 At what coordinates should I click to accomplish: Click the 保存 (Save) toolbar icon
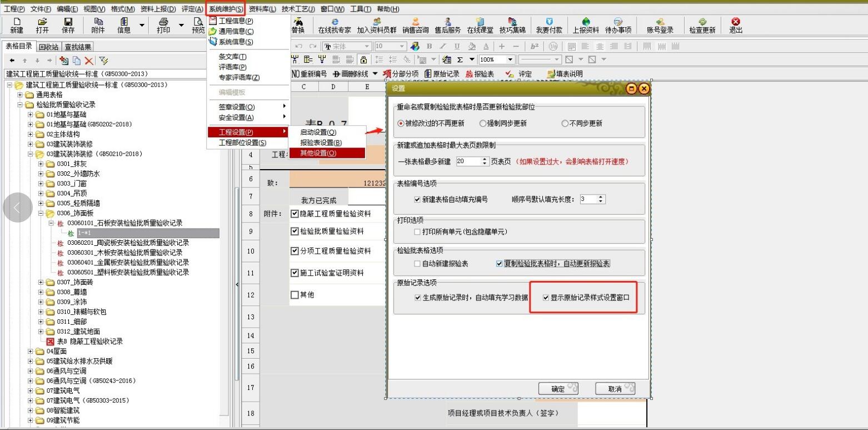[68, 25]
